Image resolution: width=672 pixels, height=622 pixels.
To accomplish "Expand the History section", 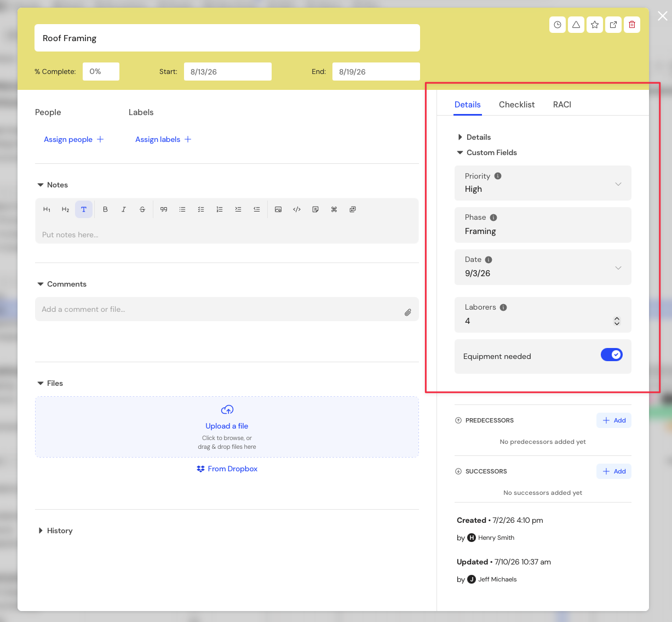I will point(55,530).
